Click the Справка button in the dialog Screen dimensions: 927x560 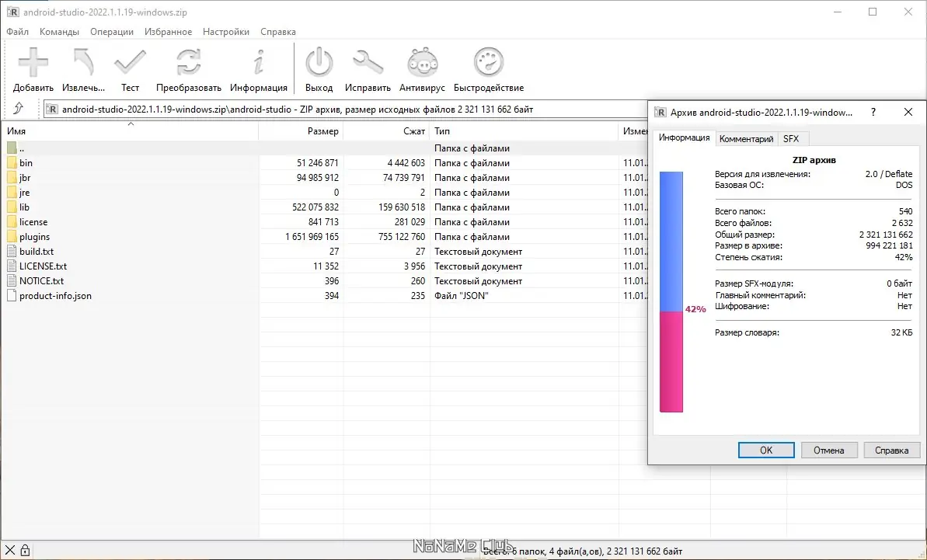coord(891,450)
